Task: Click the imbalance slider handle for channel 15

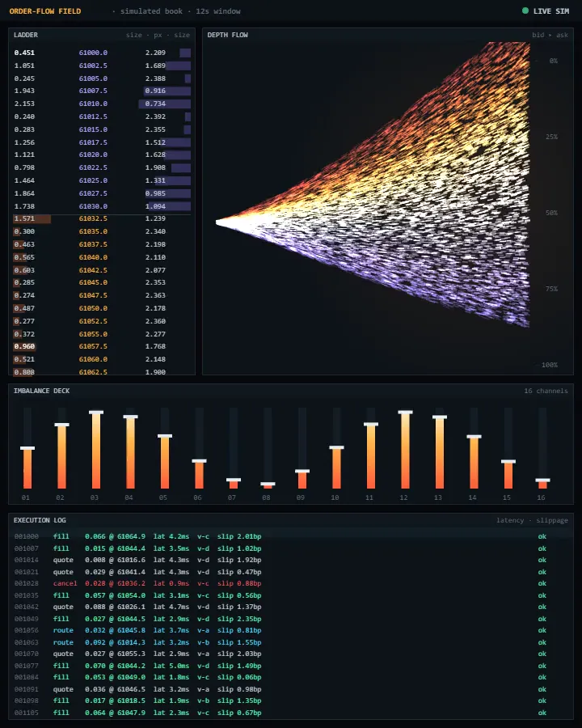Action: 508,462
